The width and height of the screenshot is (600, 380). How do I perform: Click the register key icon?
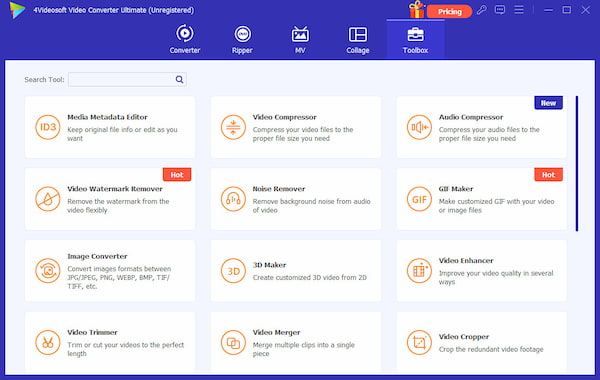pyautogui.click(x=482, y=10)
